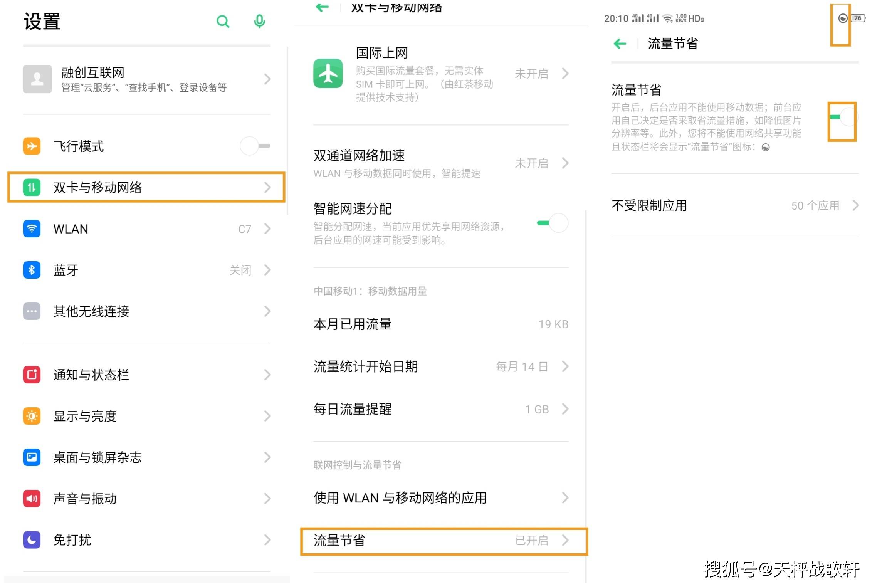This screenshot has height=588, width=882.
Task: Open 双卡与移动网络 row chevron
Action: coord(267,188)
